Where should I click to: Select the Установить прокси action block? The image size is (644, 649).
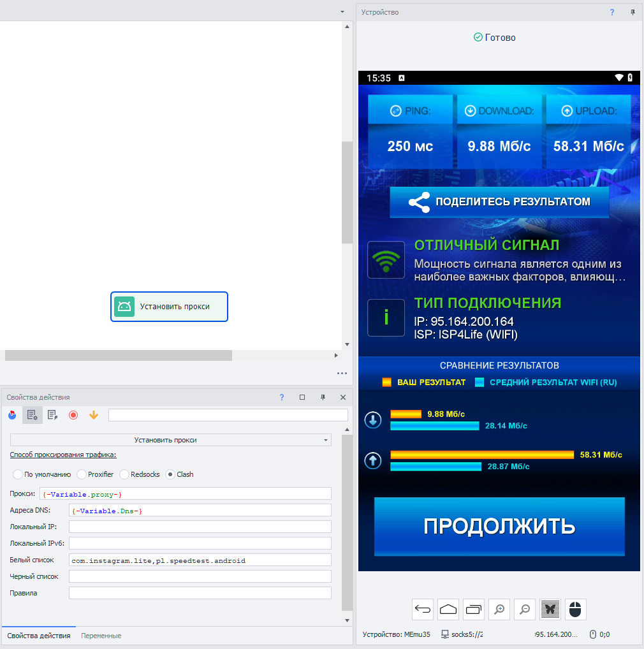169,307
